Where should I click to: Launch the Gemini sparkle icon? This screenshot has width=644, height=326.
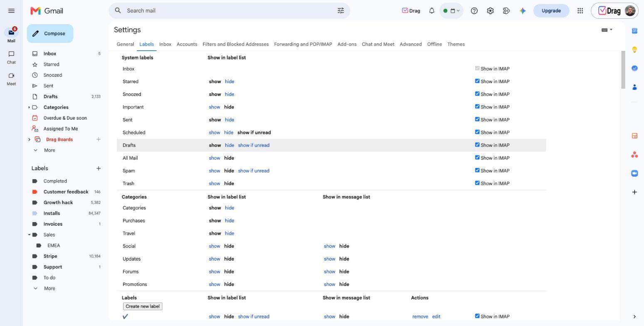click(523, 11)
